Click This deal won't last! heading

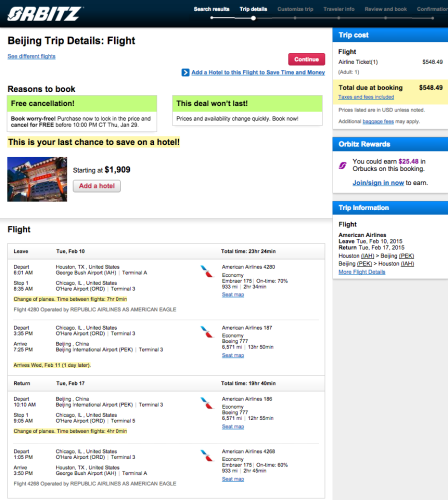212,103
